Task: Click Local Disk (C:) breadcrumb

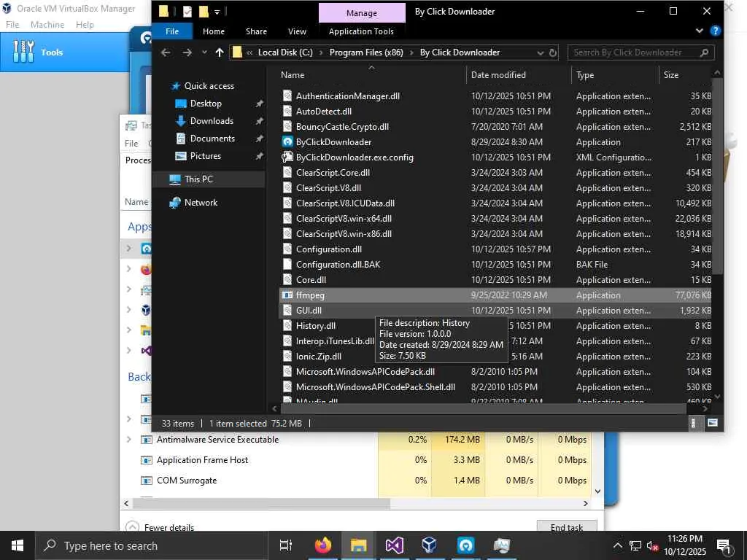Action: (x=285, y=52)
